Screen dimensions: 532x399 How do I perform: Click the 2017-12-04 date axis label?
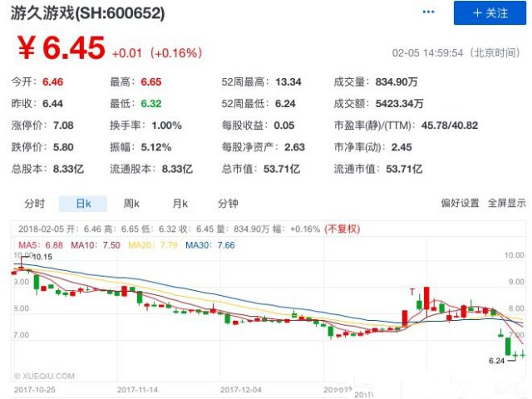tap(241, 390)
